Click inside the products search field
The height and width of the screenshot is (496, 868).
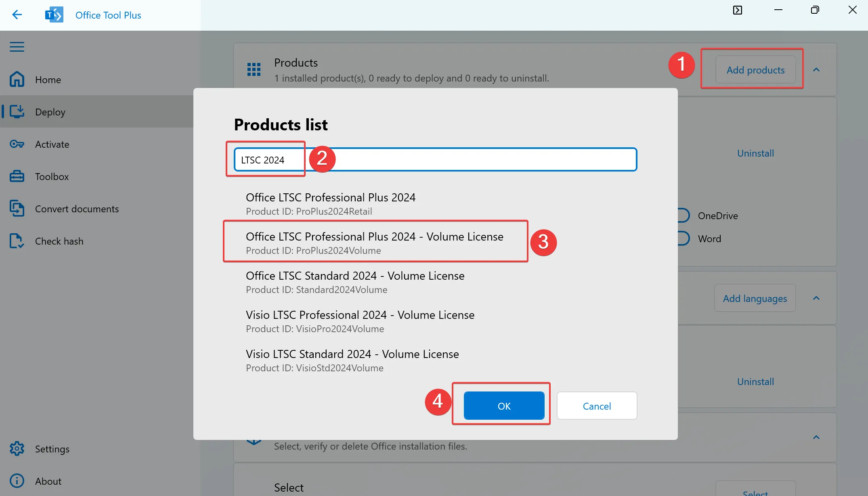pyautogui.click(x=432, y=159)
